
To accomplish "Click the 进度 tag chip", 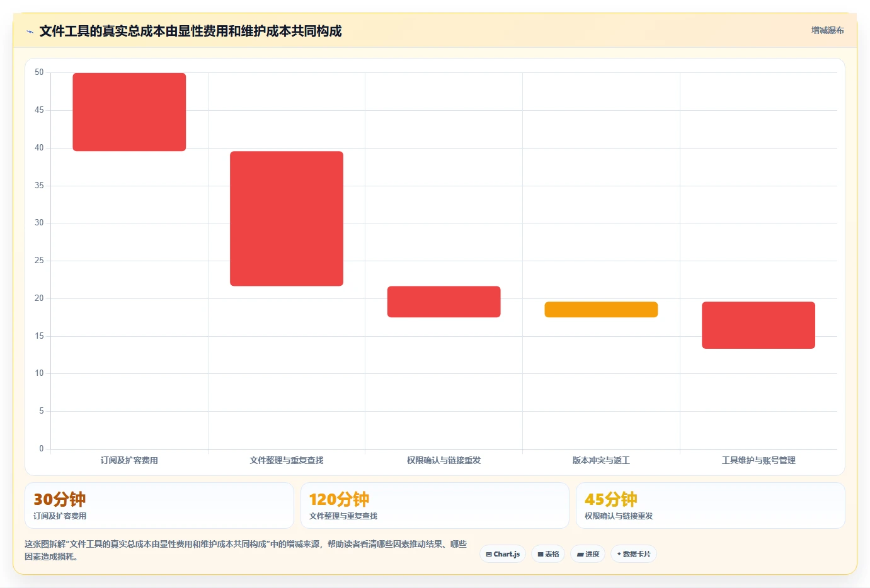I will pos(588,554).
